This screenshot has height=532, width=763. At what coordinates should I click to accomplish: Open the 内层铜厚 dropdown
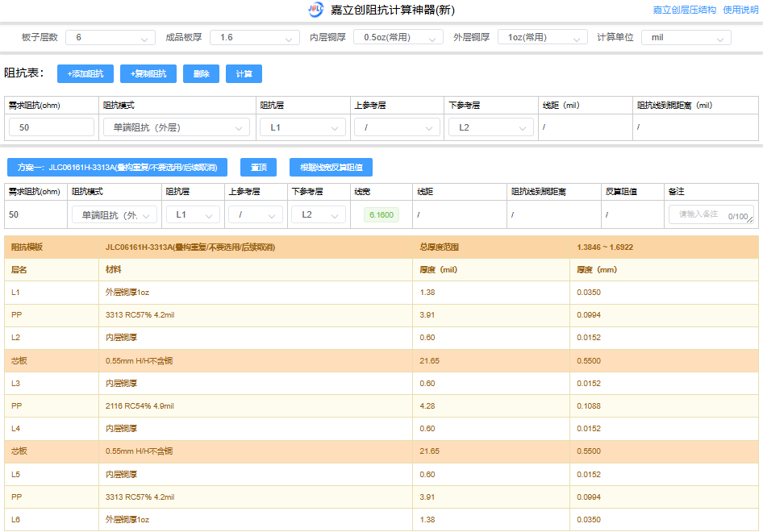coord(398,38)
